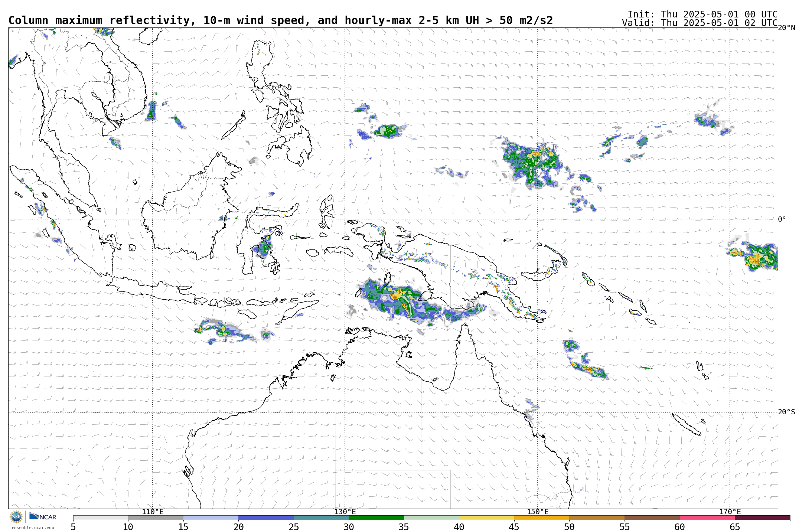Click the orange 45-50 dBZ swatch
Screen dimensions: 802x532
click(542, 518)
